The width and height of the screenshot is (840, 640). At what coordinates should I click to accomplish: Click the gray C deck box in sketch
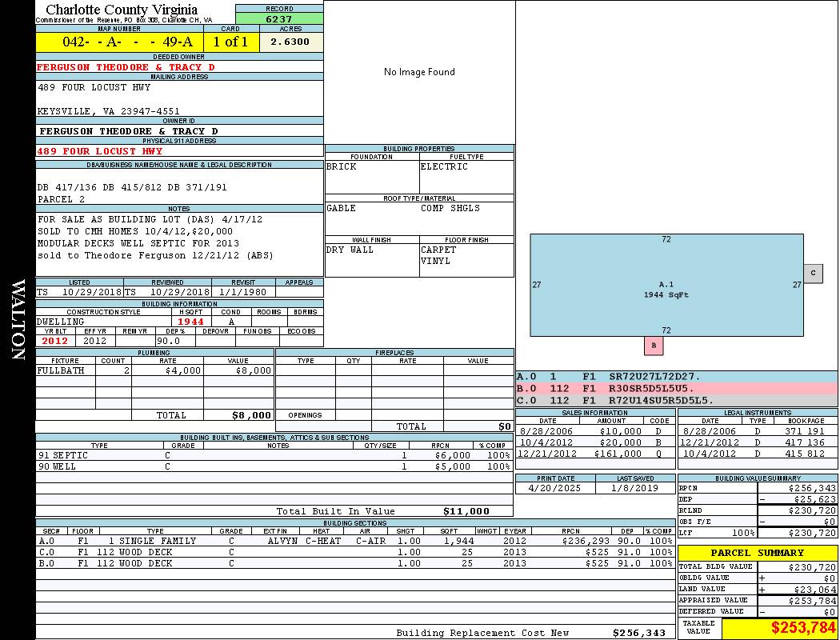point(813,274)
